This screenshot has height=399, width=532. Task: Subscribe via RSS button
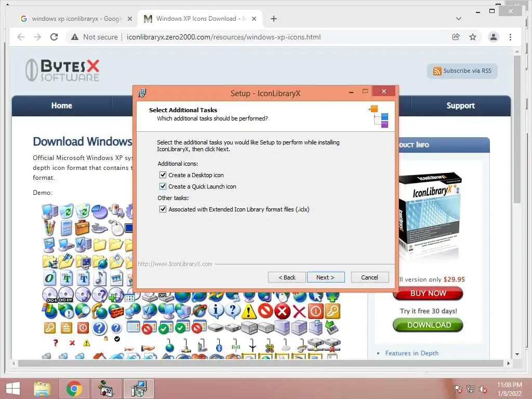pyautogui.click(x=462, y=71)
